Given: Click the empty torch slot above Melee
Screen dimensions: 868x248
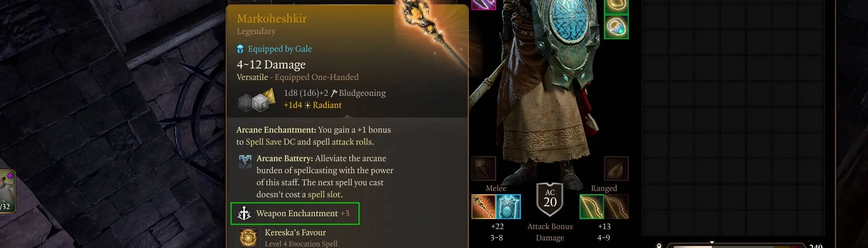Looking at the screenshot, I should [484, 169].
